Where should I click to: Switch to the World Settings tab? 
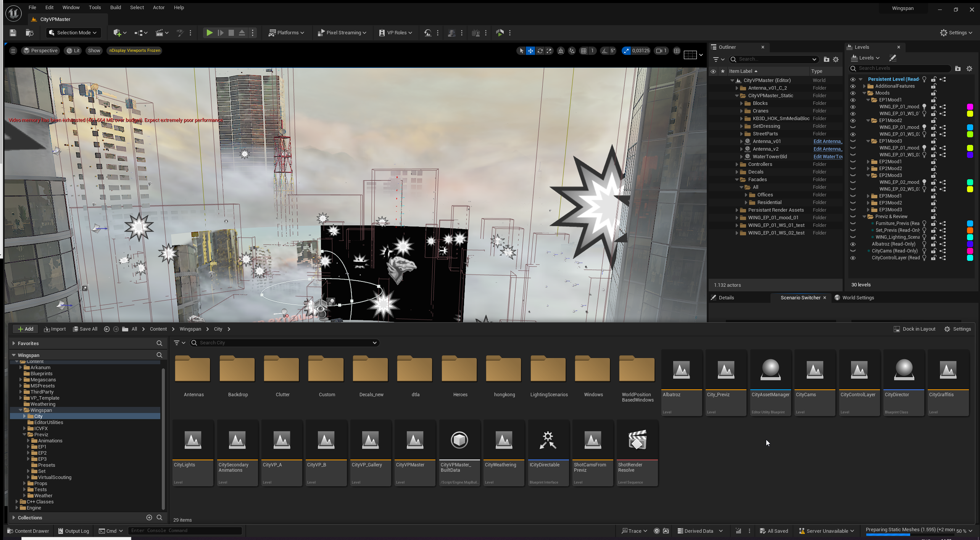(x=857, y=298)
